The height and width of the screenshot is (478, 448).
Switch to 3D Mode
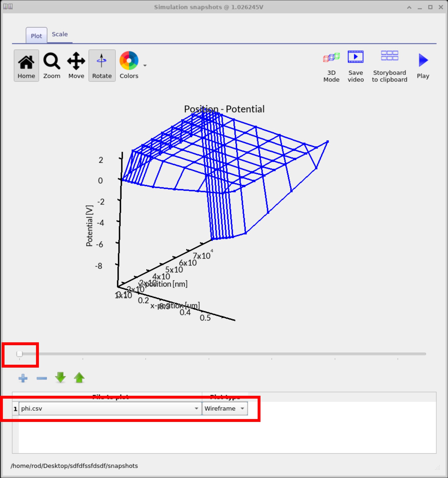(331, 65)
